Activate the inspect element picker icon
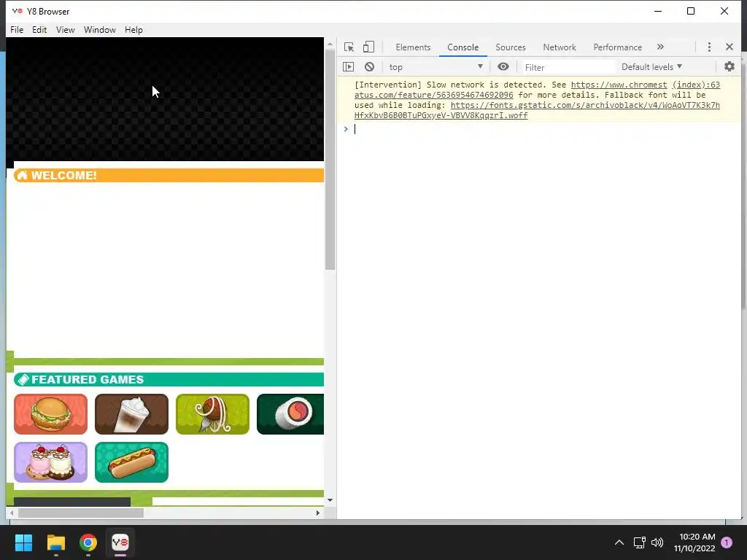 pos(349,47)
